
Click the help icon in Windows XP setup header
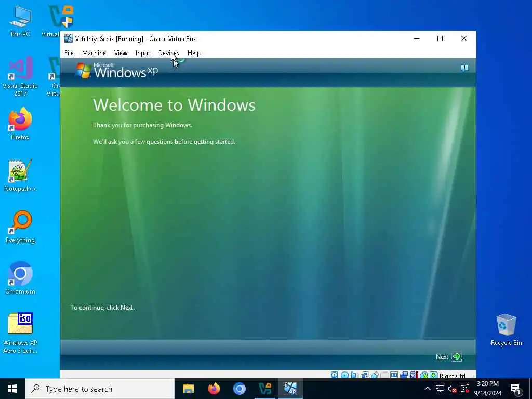tap(464, 68)
